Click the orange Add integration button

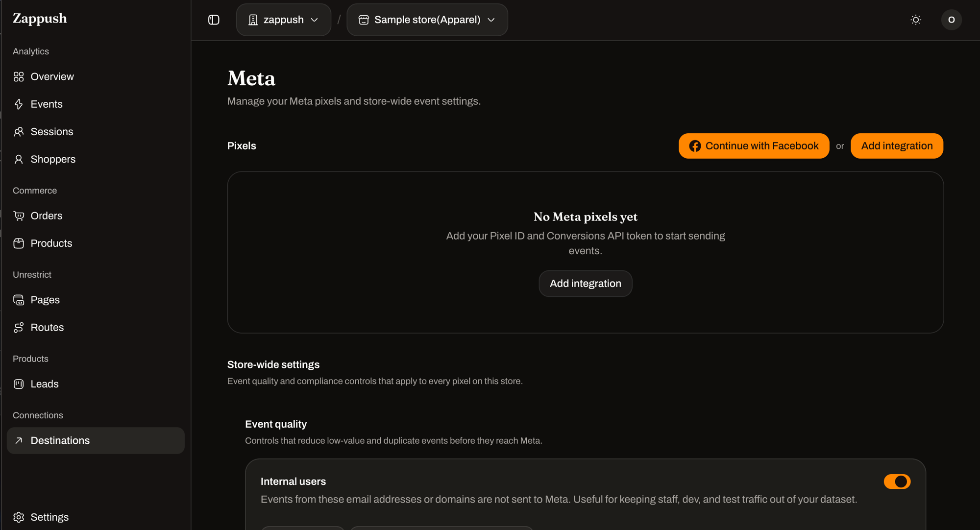pyautogui.click(x=897, y=146)
